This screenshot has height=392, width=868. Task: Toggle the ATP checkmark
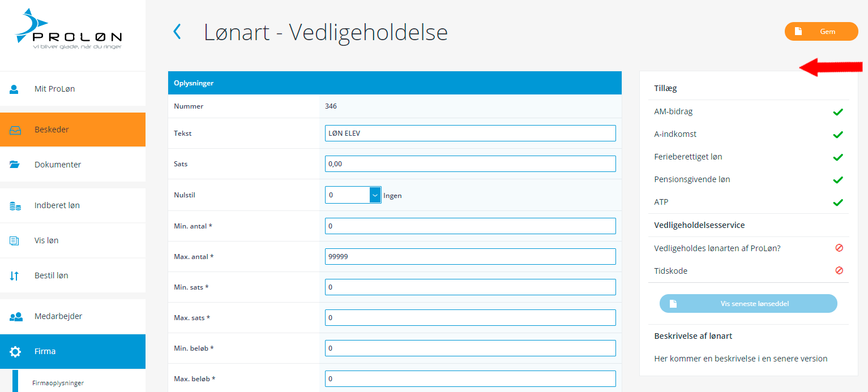(838, 203)
